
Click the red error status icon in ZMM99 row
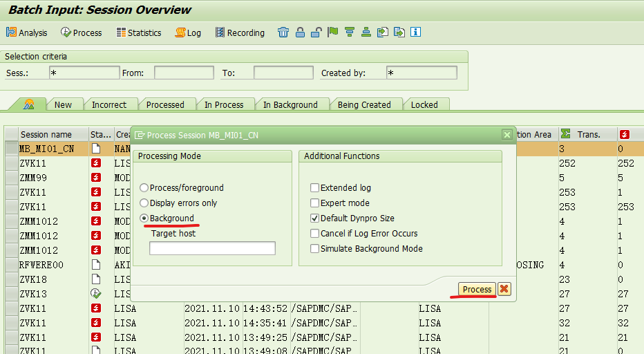pyautogui.click(x=95, y=178)
